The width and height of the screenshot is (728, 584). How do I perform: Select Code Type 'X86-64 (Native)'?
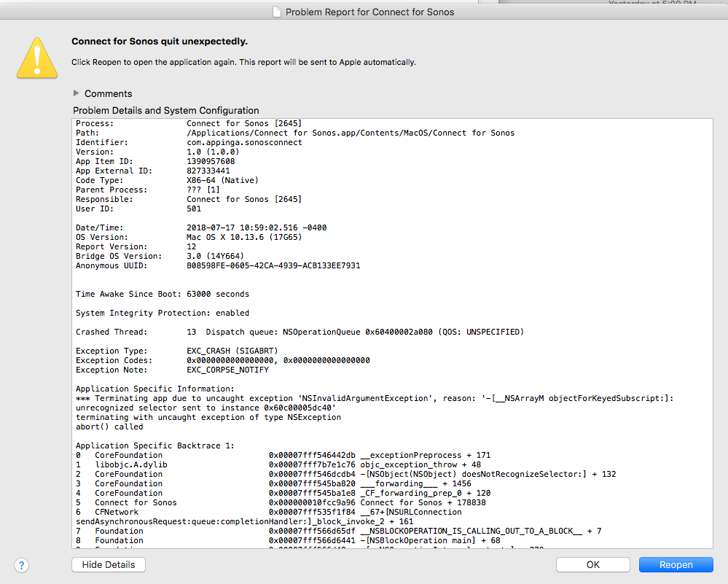pyautogui.click(x=222, y=180)
